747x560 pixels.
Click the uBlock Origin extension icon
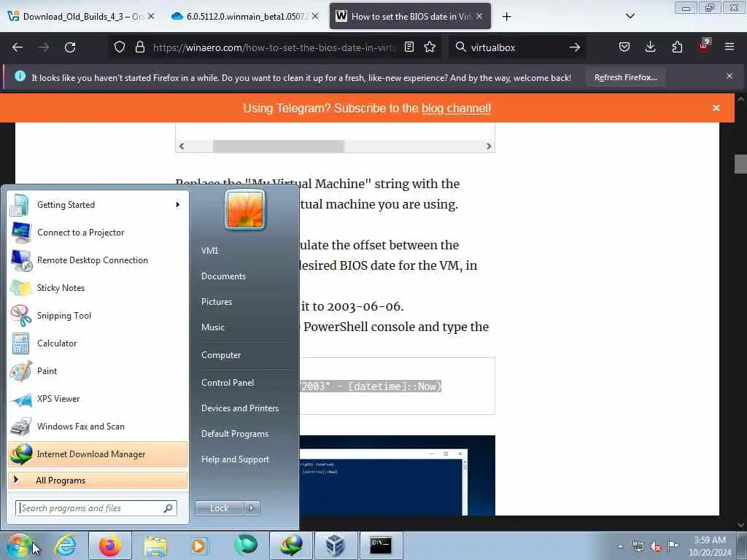tap(704, 46)
